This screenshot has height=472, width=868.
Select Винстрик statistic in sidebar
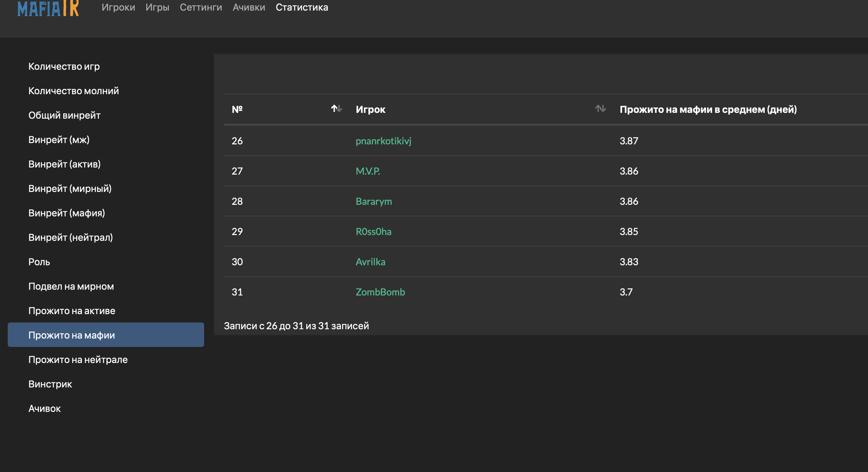click(x=106, y=384)
